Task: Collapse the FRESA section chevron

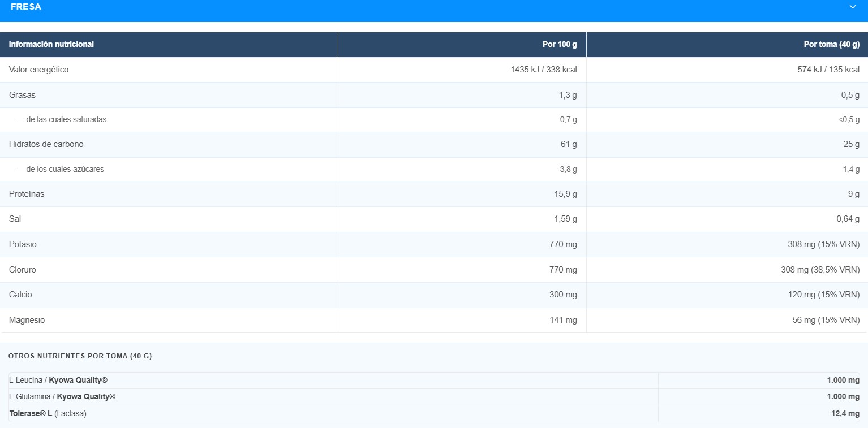Action: [x=853, y=7]
